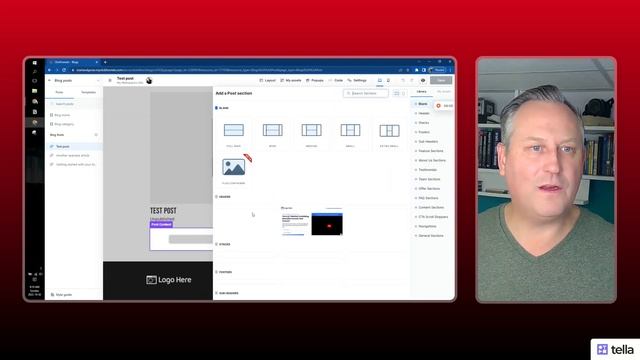Select the Blank category in Library
This screenshot has height=360, width=640.
(423, 104)
